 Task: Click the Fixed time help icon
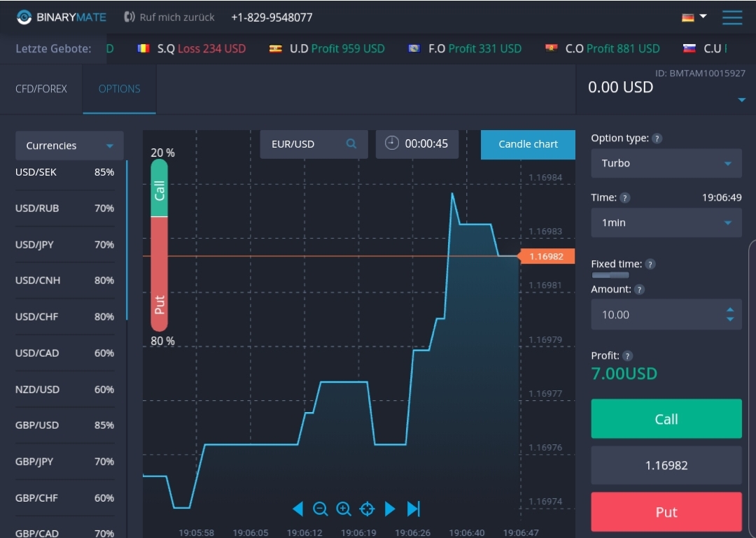pos(650,264)
